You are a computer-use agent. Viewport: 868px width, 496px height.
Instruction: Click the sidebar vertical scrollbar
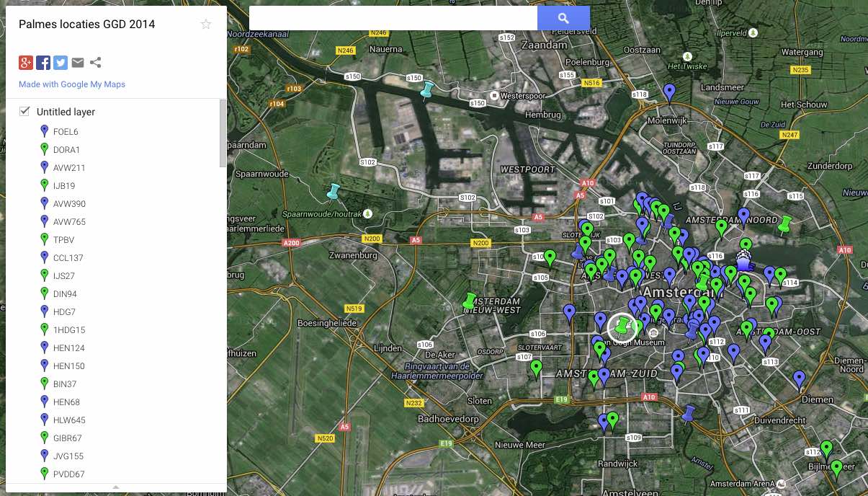[223, 133]
